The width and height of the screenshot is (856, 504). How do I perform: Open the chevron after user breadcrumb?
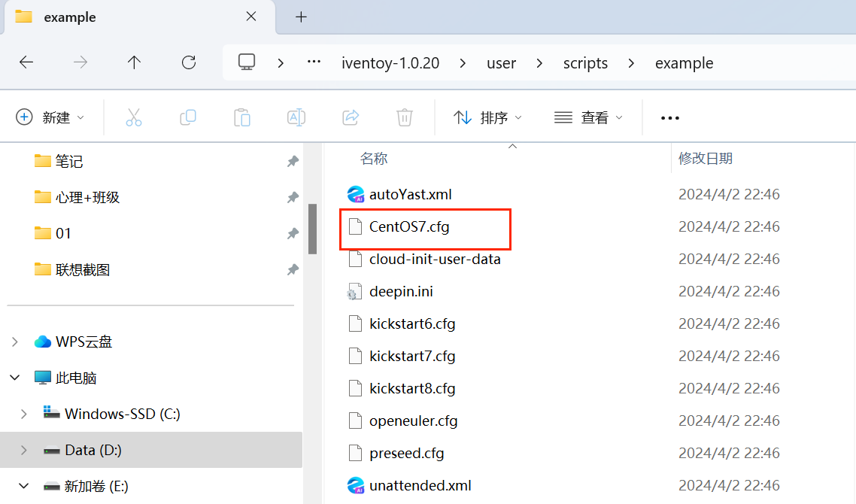539,63
